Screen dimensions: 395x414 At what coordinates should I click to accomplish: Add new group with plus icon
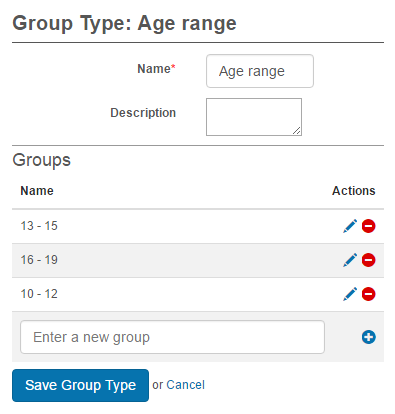click(x=369, y=337)
